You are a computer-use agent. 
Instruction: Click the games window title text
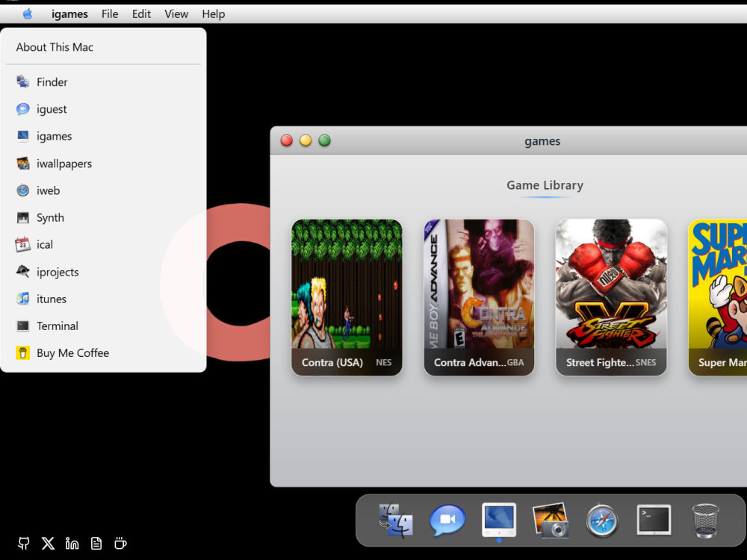(x=542, y=141)
